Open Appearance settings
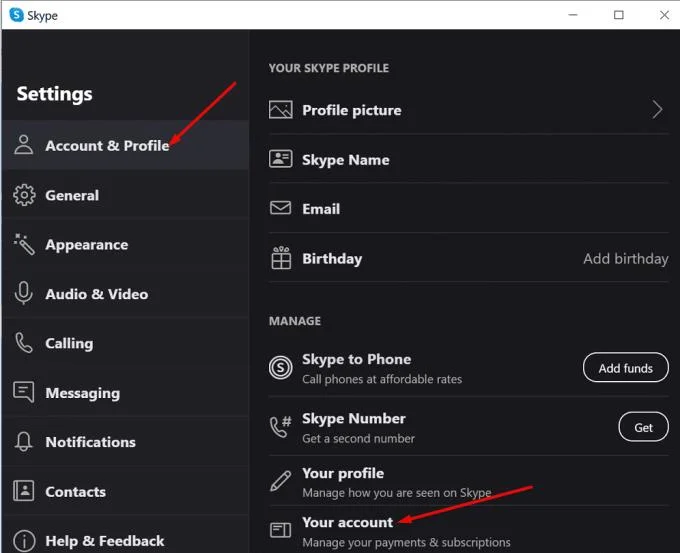The height and width of the screenshot is (553, 680). coord(125,244)
